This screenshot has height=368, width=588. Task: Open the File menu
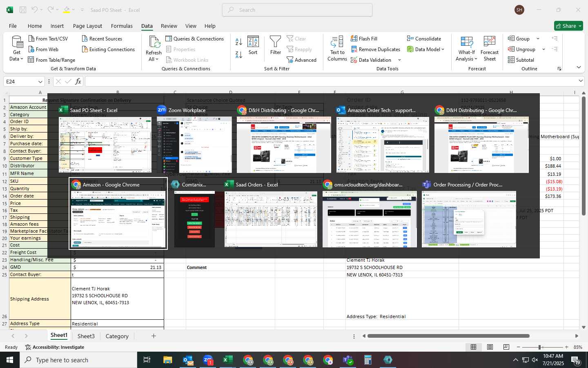click(x=13, y=26)
